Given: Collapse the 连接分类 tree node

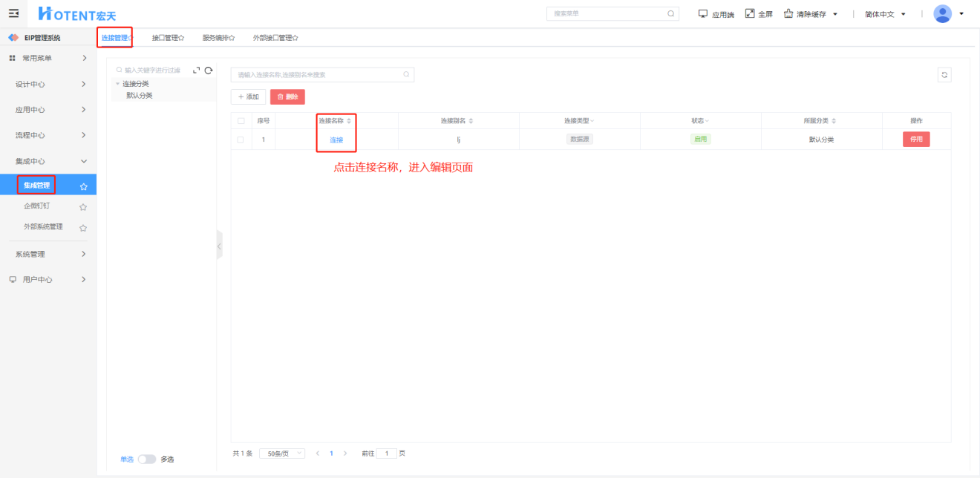Looking at the screenshot, I should point(117,83).
